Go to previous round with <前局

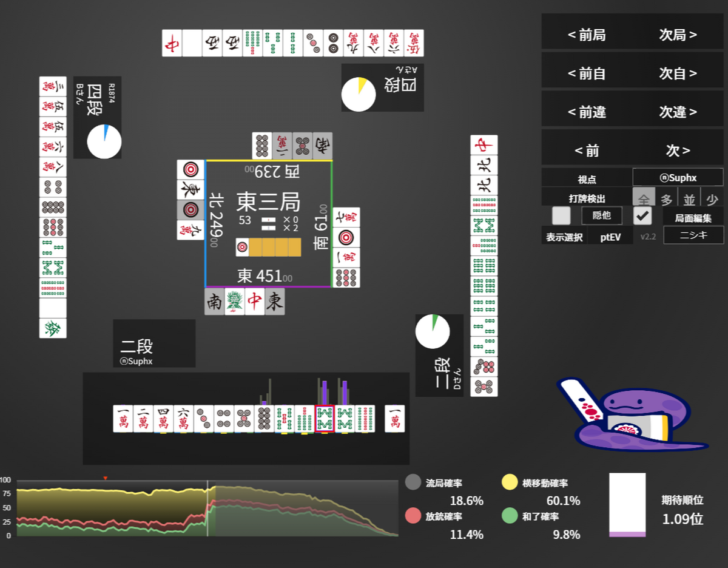click(587, 35)
